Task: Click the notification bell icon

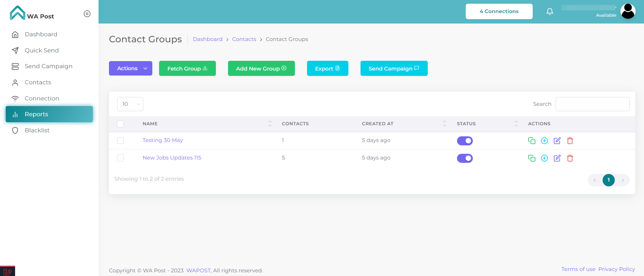Action: 550,12
